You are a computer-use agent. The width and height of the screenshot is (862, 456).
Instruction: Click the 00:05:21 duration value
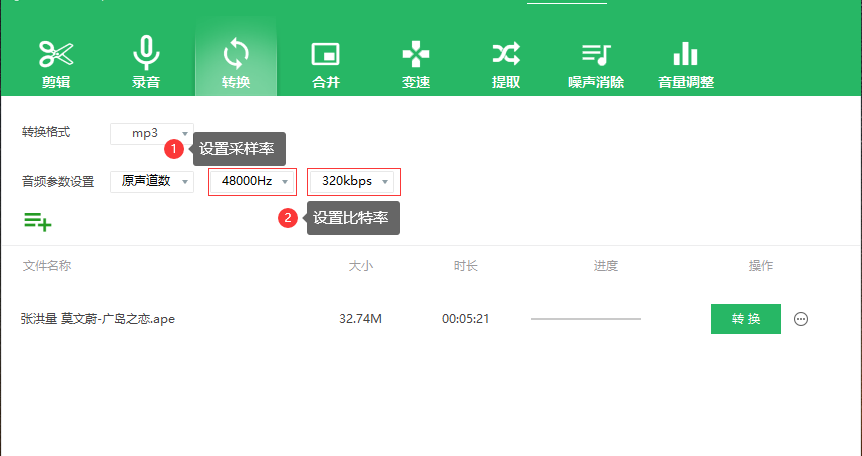coord(466,319)
